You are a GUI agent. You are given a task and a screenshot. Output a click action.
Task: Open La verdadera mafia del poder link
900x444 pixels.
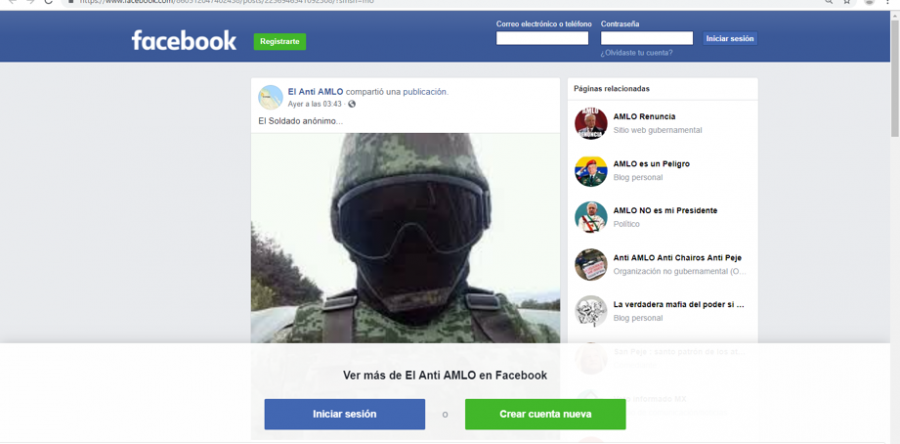coord(678,305)
